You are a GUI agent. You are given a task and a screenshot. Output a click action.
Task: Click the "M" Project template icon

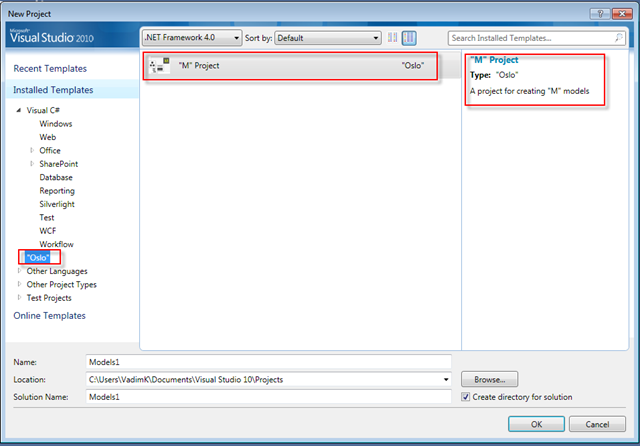click(160, 66)
